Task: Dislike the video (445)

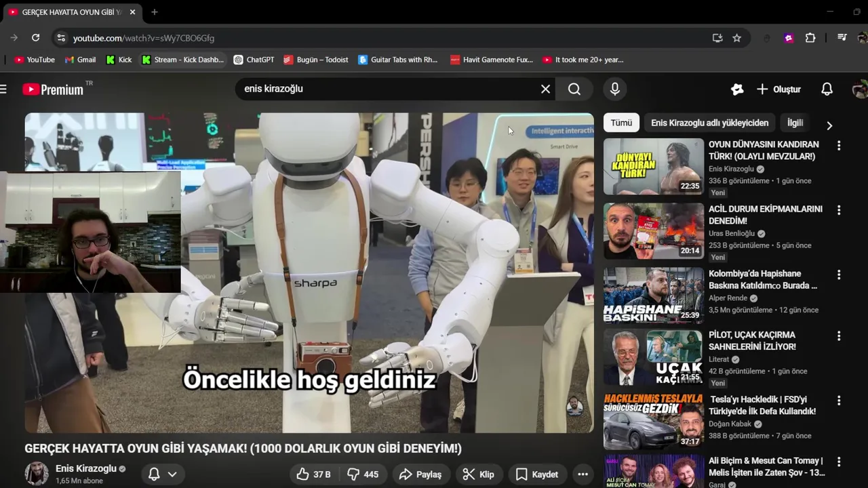Action: click(x=363, y=474)
